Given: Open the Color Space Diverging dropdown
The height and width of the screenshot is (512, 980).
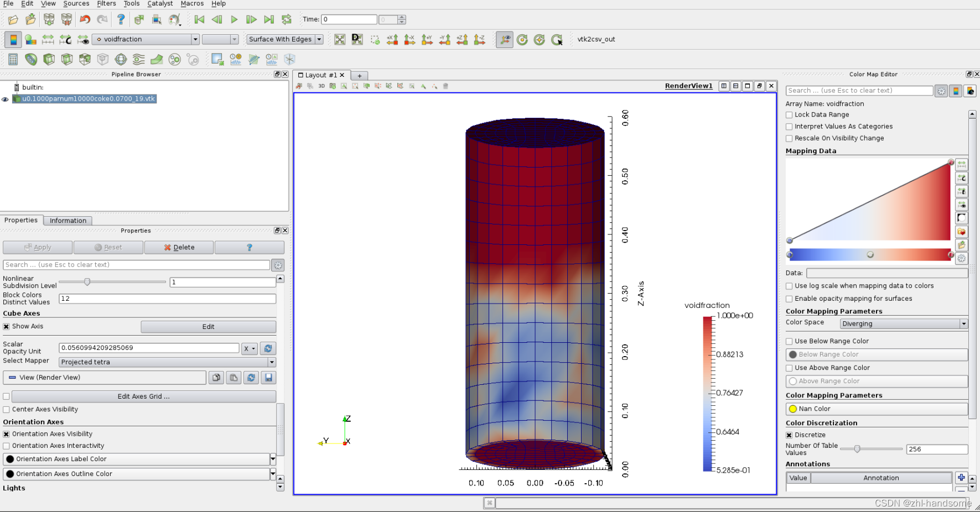Looking at the screenshot, I should (x=903, y=324).
